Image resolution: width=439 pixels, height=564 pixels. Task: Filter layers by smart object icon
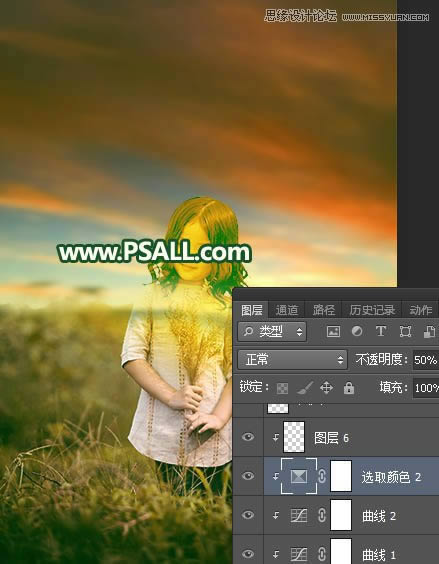(429, 332)
